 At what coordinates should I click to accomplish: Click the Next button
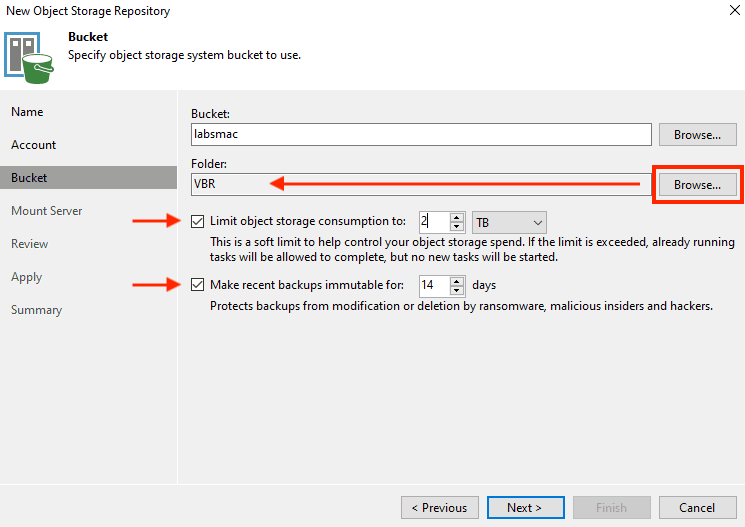point(524,507)
